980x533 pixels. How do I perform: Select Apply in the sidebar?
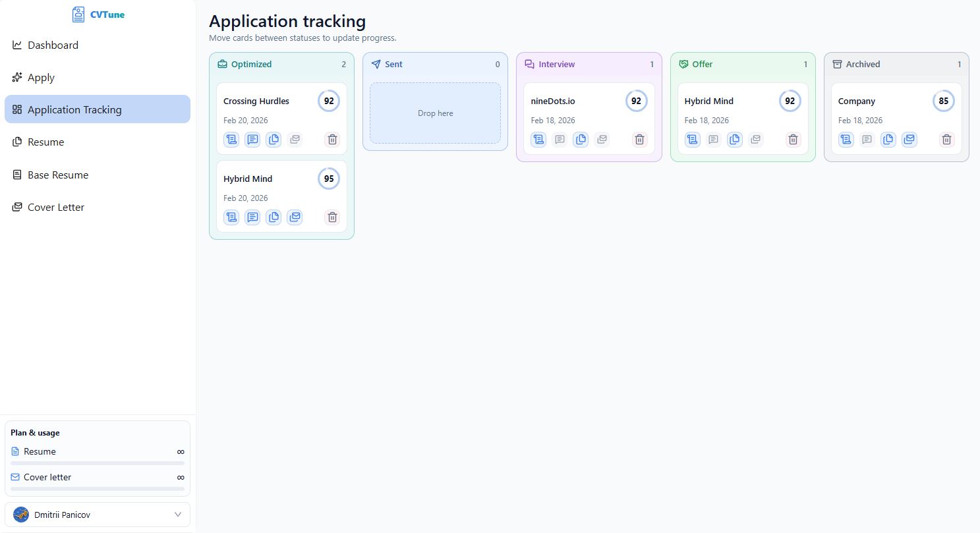point(41,78)
